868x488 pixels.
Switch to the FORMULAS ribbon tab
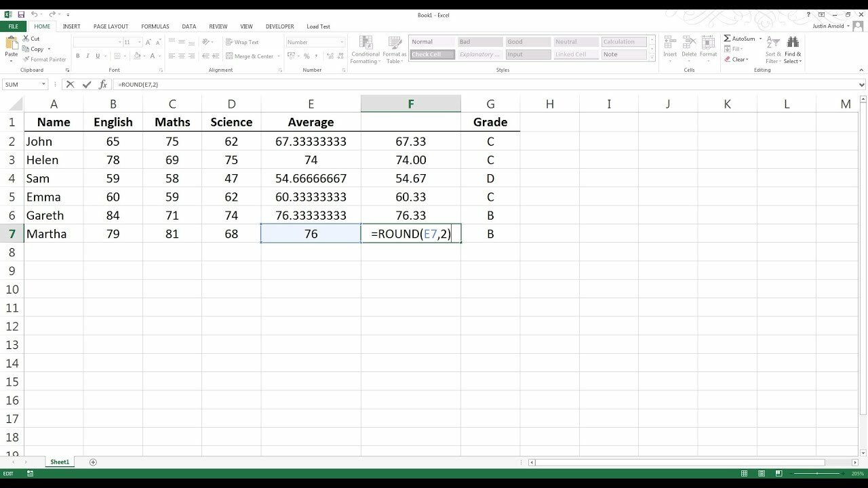coord(155,26)
